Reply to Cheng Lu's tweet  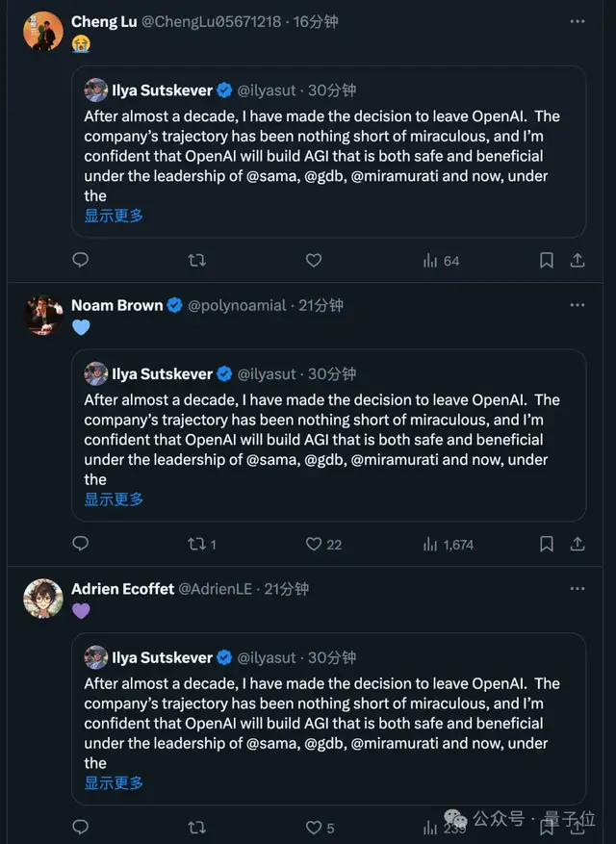(x=81, y=260)
